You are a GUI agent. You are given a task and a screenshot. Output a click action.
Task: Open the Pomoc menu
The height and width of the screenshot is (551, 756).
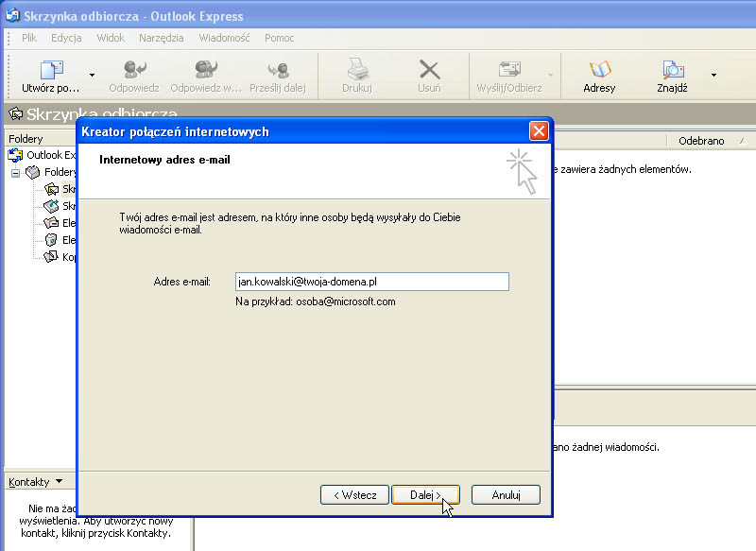pos(279,38)
